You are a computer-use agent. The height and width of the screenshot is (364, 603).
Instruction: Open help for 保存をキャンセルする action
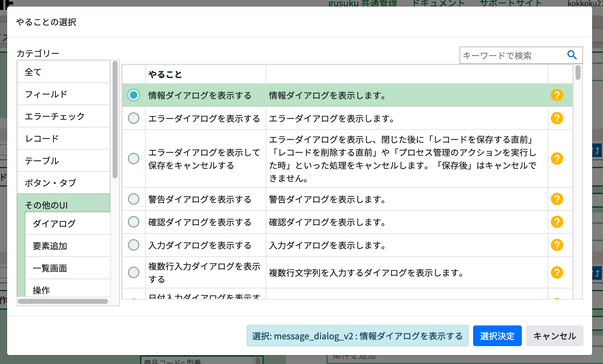pyautogui.click(x=557, y=159)
